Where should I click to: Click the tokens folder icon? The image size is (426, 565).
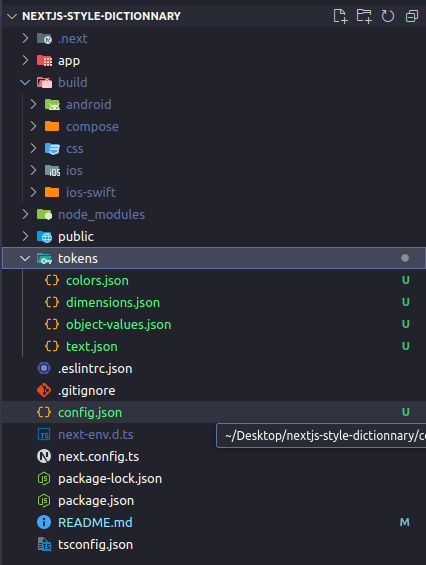(44, 258)
